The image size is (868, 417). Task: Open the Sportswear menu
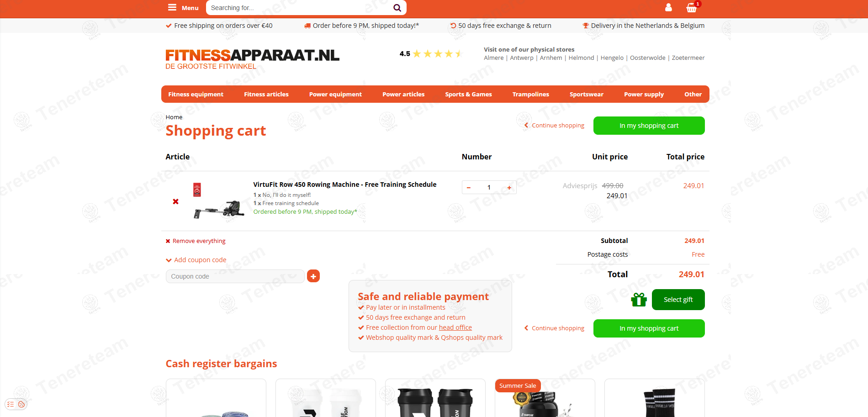[x=587, y=94]
